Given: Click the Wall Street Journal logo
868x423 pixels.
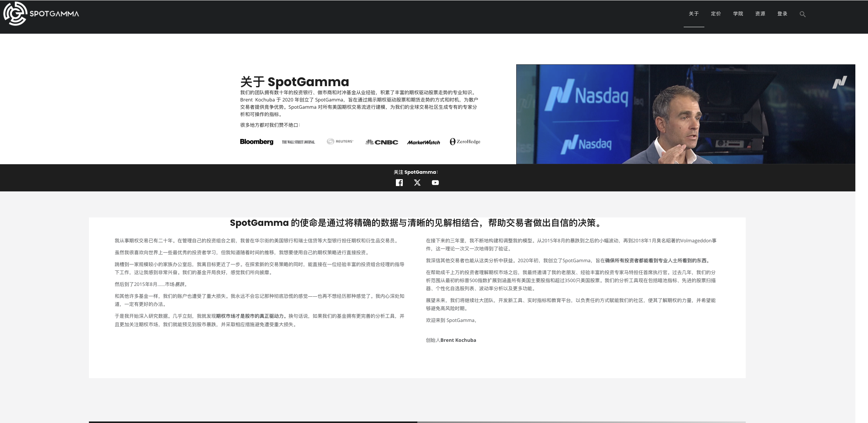Looking at the screenshot, I should pyautogui.click(x=299, y=142).
